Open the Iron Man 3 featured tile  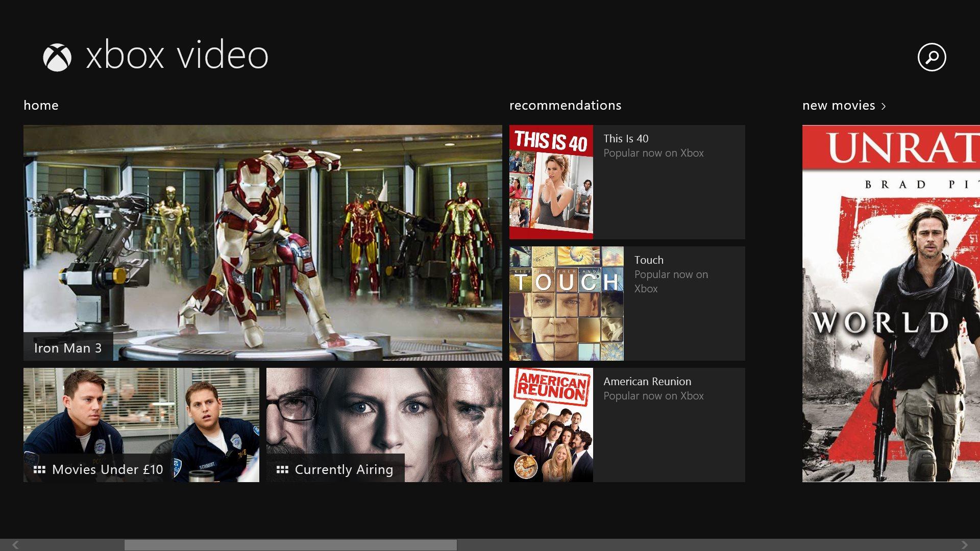tap(263, 243)
